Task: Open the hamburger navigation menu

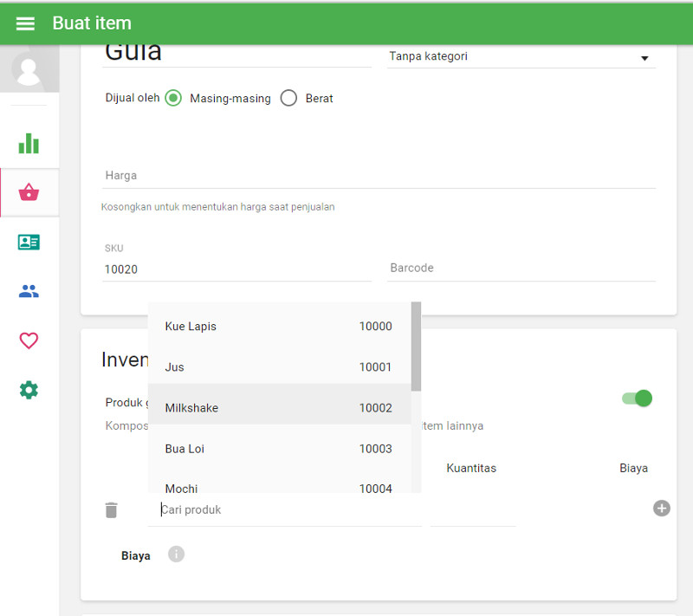Action: pyautogui.click(x=26, y=23)
